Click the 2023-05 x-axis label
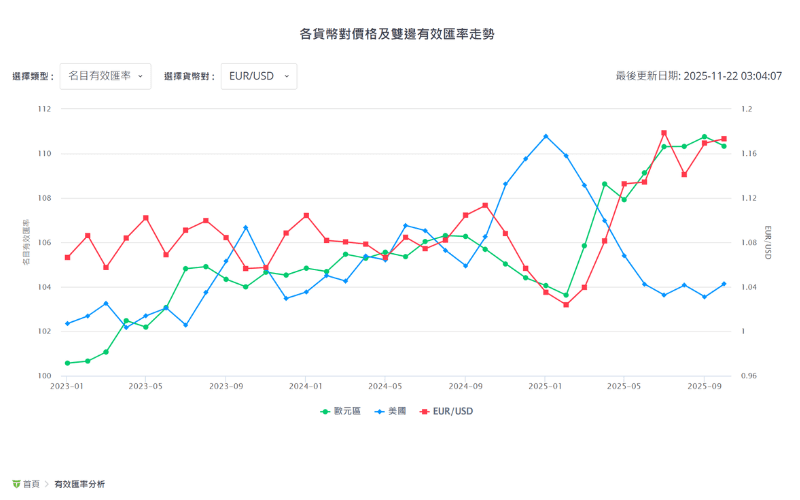The image size is (800, 500). [145, 386]
